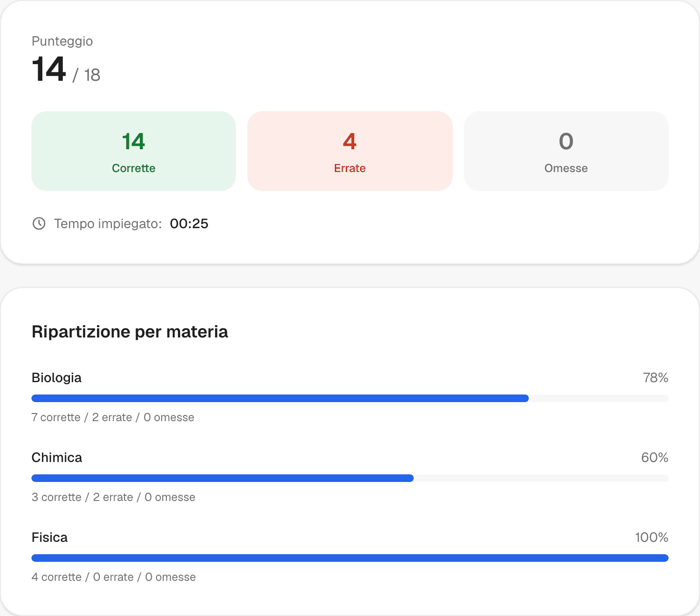Click the 78% Biologia percentage
Image resolution: width=700 pixels, height=616 pixels.
tap(656, 378)
